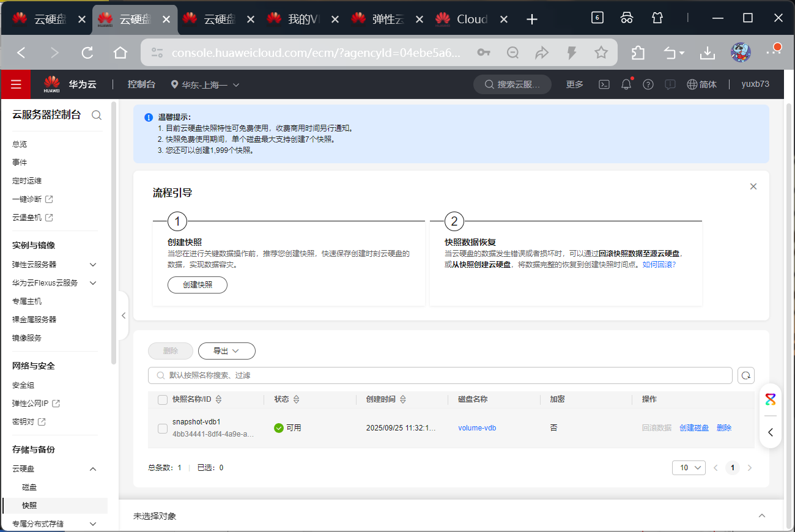Click the snapshot search filter field

(x=440, y=375)
